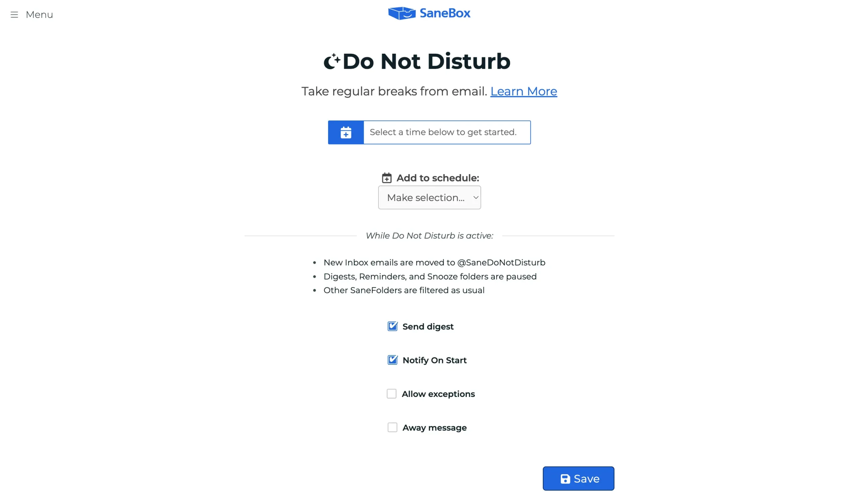Click the blue calendar plus button

(346, 132)
